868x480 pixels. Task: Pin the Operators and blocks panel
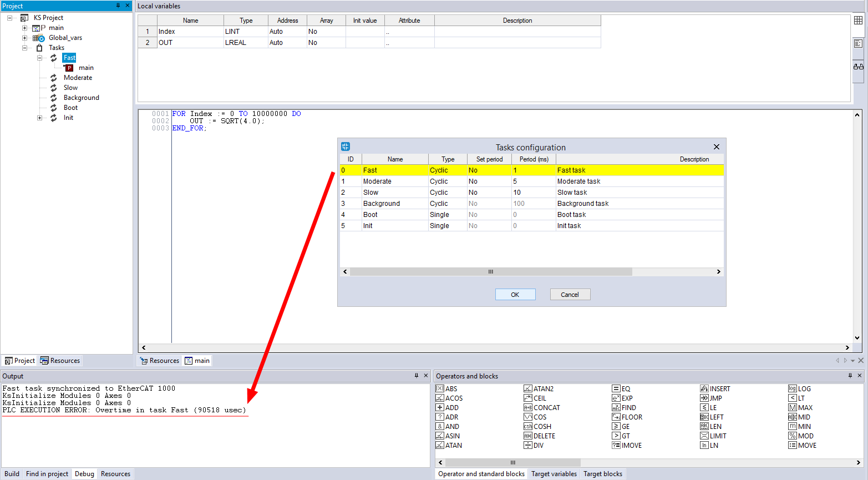(850, 376)
